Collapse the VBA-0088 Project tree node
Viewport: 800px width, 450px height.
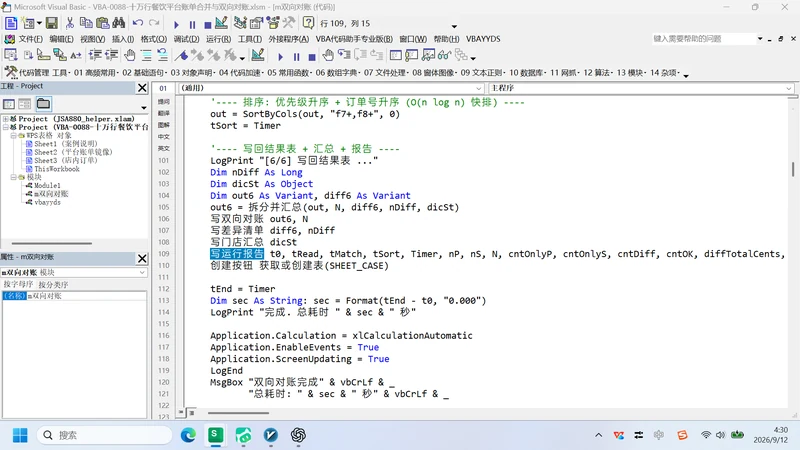click(6, 127)
